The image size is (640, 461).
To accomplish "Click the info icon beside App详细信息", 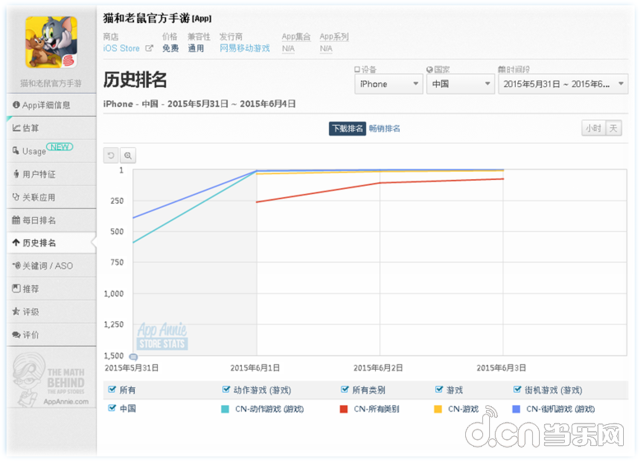I will pos(16,105).
